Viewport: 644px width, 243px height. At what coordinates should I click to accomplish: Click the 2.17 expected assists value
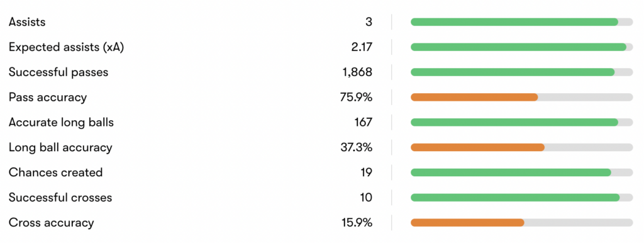click(362, 47)
